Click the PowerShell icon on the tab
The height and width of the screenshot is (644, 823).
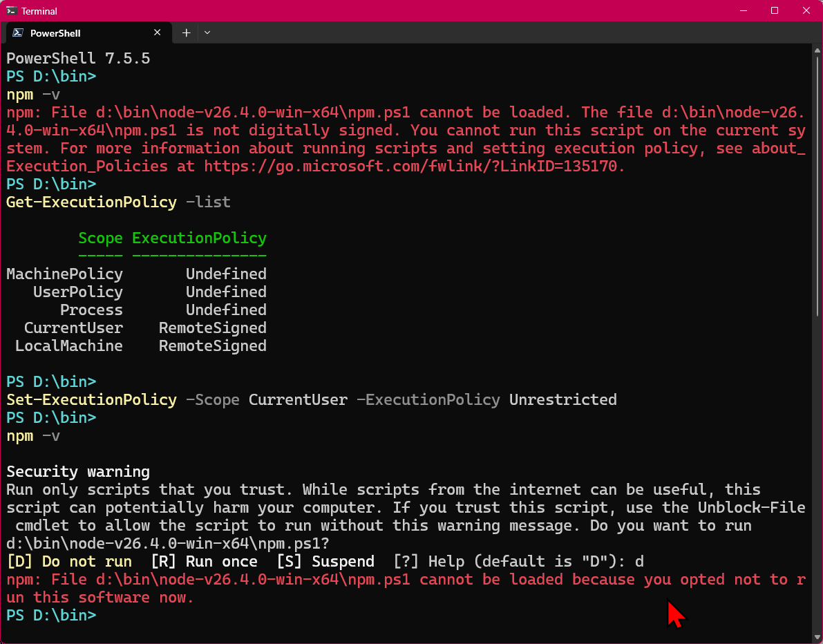point(18,32)
